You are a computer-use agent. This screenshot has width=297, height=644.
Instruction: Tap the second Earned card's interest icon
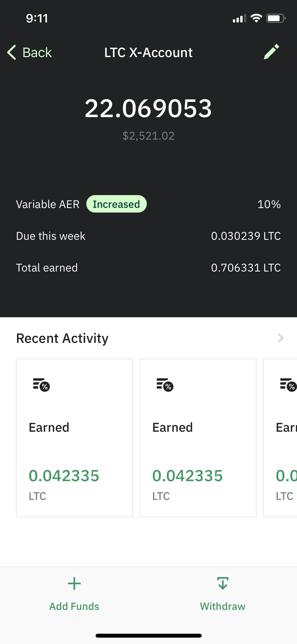click(165, 385)
